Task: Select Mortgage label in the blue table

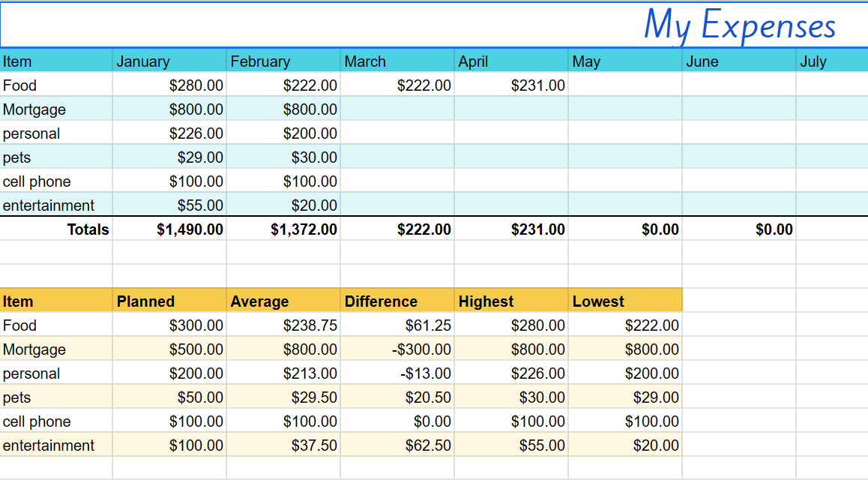Action: pos(56,109)
